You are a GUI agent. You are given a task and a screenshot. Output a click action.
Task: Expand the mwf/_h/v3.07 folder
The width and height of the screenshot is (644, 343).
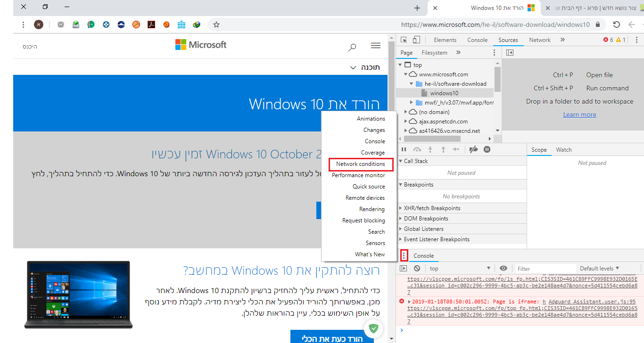pos(411,102)
